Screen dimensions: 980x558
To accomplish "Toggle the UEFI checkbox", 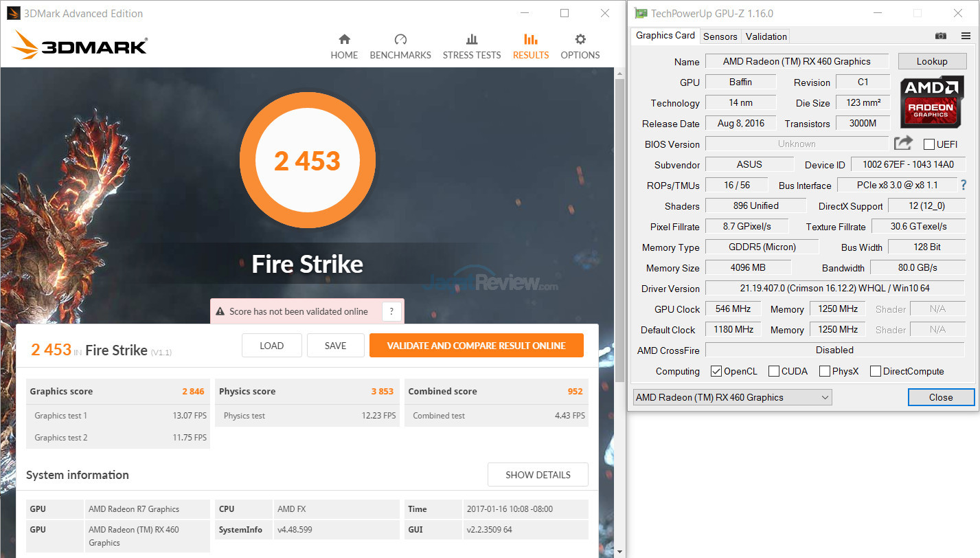I will tap(929, 144).
